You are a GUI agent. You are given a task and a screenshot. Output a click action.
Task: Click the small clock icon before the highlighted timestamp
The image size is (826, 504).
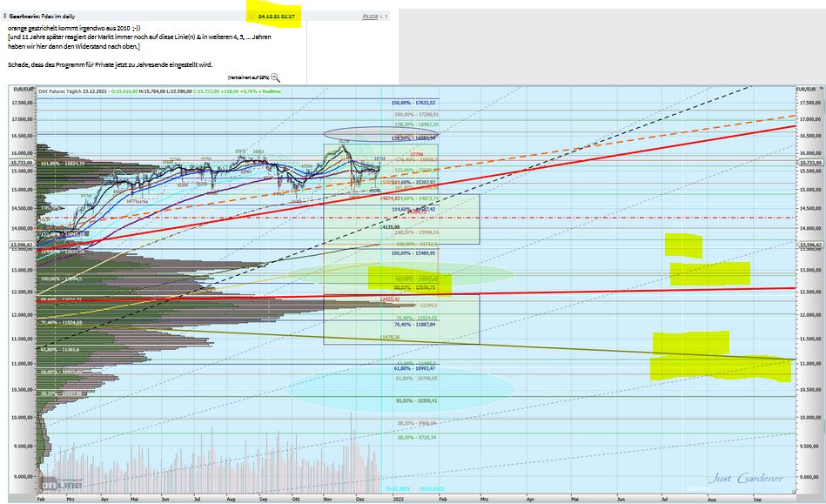pyautogui.click(x=251, y=15)
